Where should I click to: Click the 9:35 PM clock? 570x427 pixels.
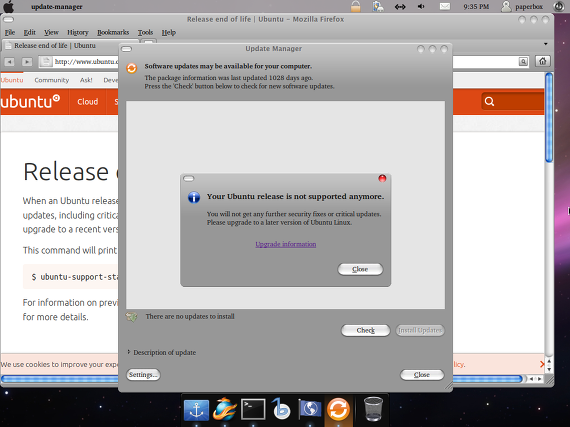pyautogui.click(x=476, y=7)
